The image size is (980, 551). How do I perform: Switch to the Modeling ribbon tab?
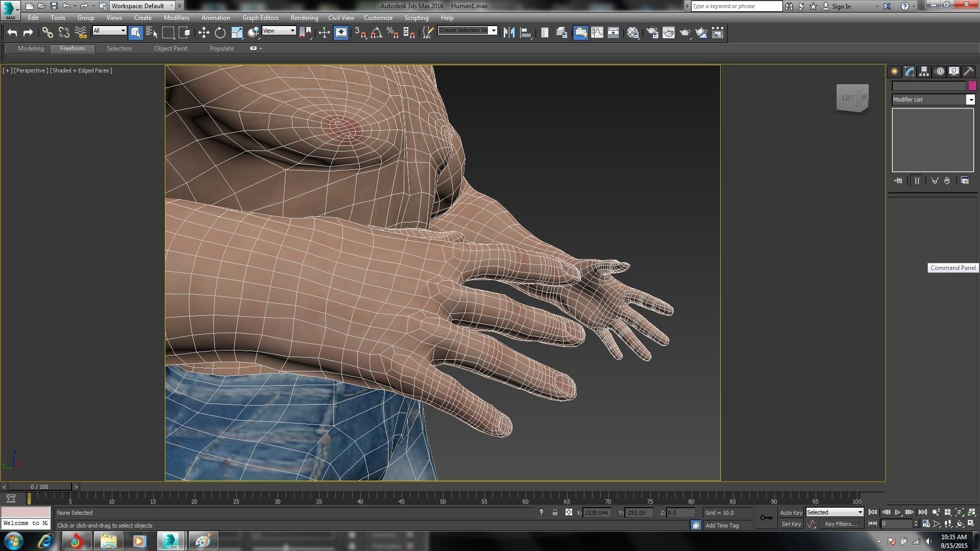(31, 48)
